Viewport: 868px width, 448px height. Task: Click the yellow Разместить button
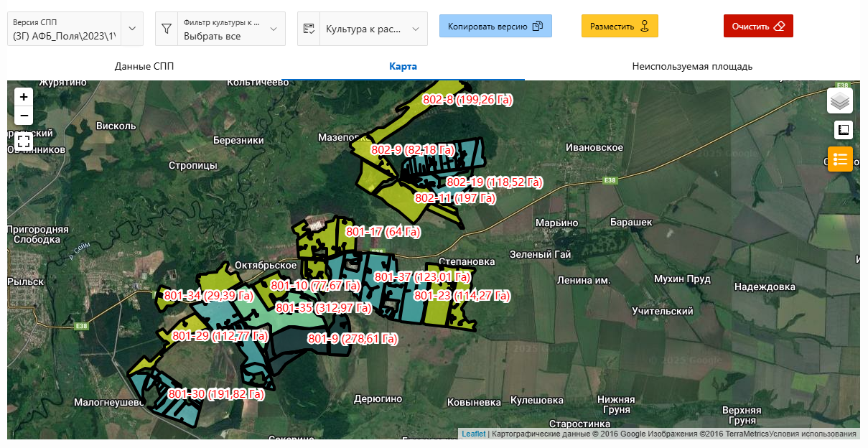619,26
